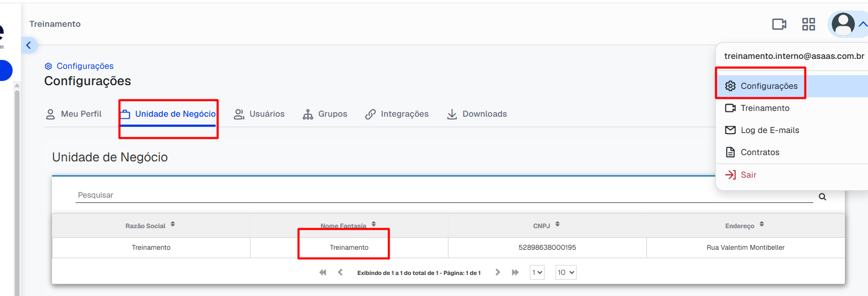The width and height of the screenshot is (868, 296).
Task: Click the magnifying glass search icon
Action: [x=822, y=197]
